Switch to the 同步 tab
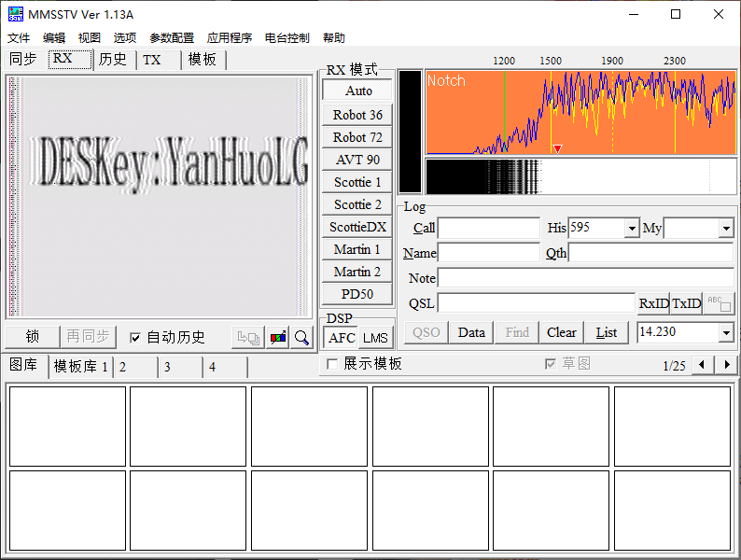Screen dimensions: 741x560 [x=23, y=60]
